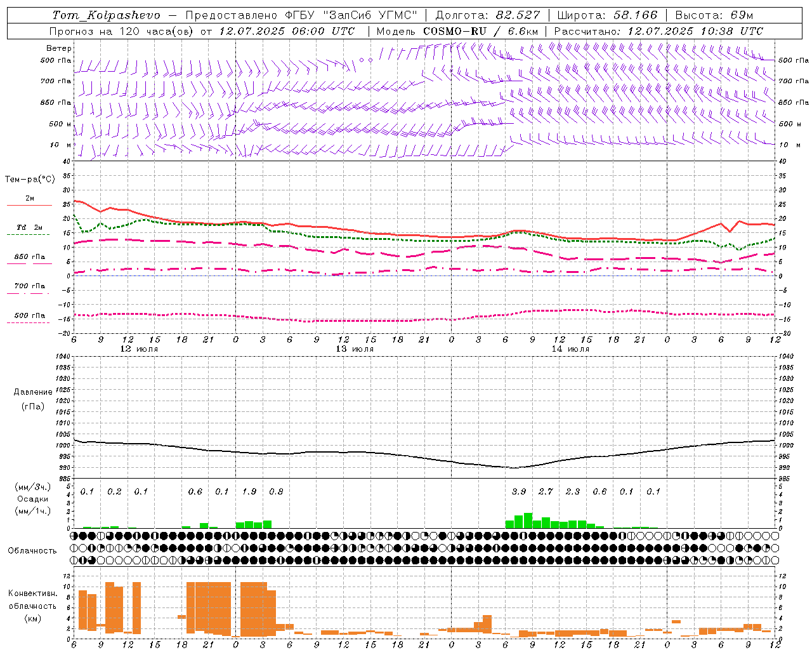The height and width of the screenshot is (650, 812).
Task: Click the Ветер wind panel label
Action: pos(59,48)
